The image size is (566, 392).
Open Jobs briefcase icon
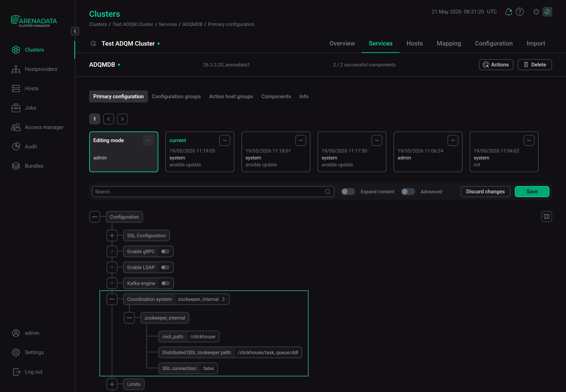16,108
